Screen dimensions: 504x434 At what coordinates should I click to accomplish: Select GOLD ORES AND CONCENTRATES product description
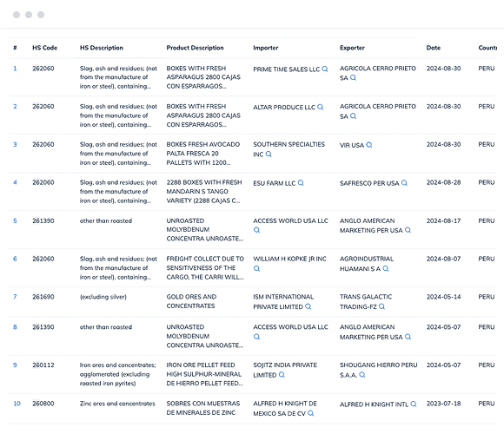coord(191,301)
